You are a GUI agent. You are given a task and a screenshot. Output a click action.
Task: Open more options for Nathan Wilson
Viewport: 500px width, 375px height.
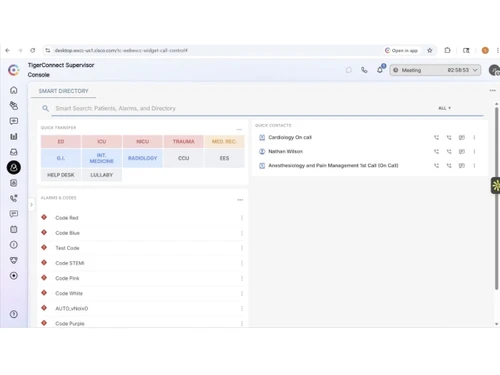(474, 151)
